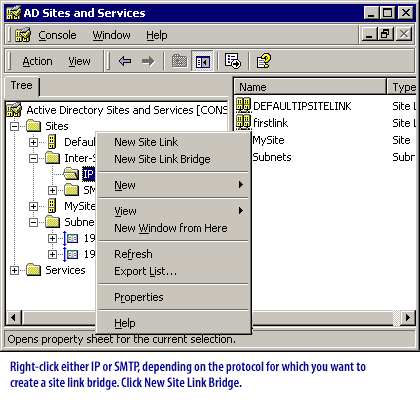Click the firstlink site link icon
420x400 pixels.
243,122
